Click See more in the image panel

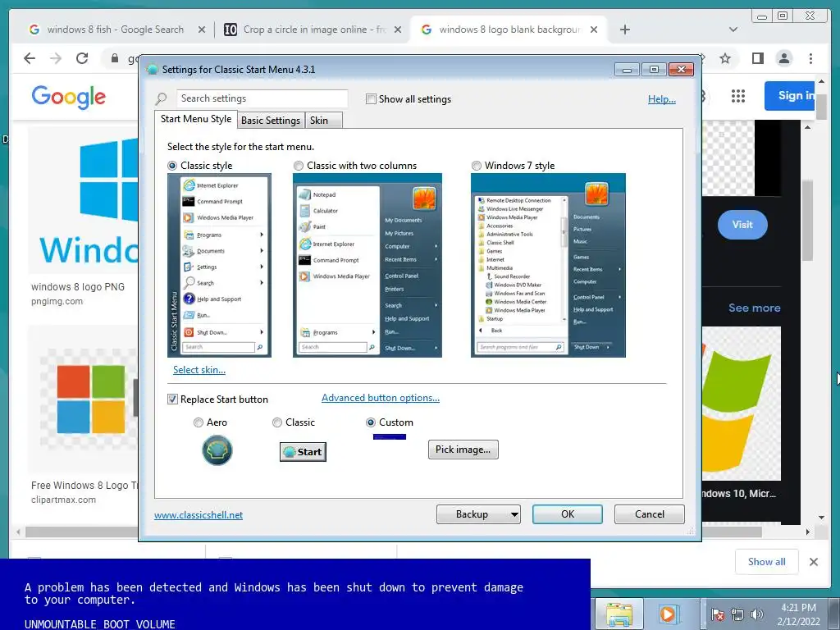[x=755, y=308]
